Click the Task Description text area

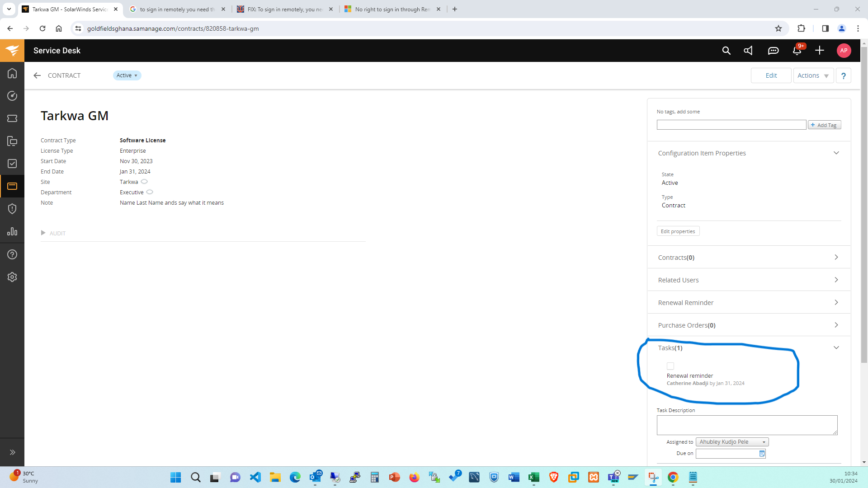tap(747, 425)
